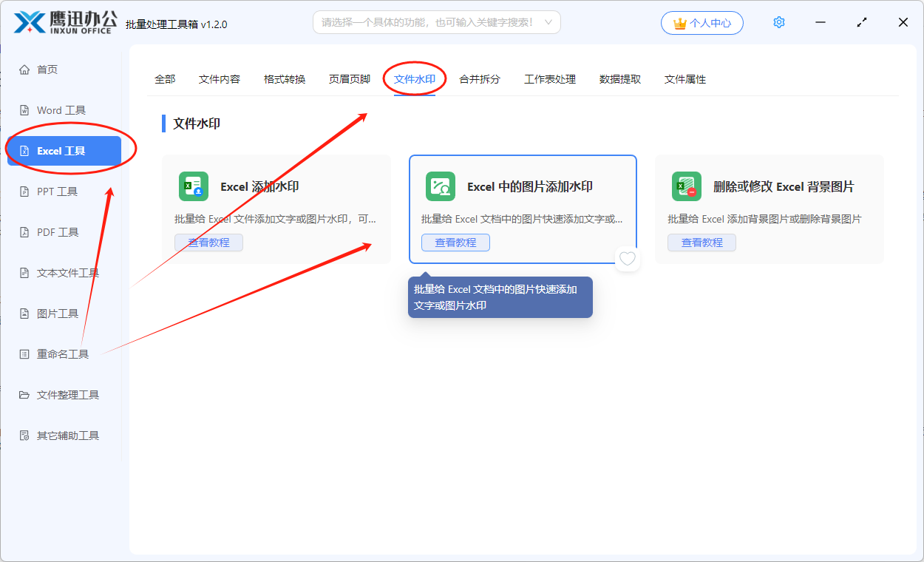
Task: Select 图片工具 in the sidebar
Action: point(58,314)
